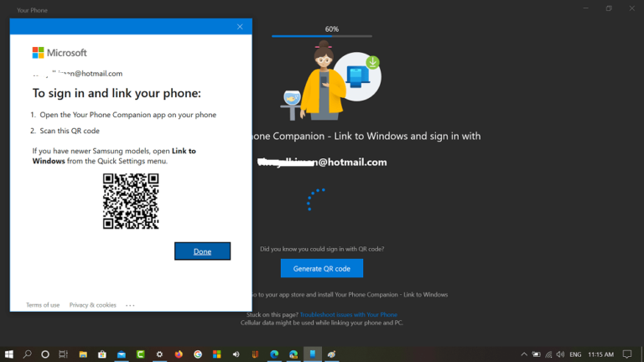The width and height of the screenshot is (644, 362).
Task: Click the Done button
Action: [x=202, y=251]
